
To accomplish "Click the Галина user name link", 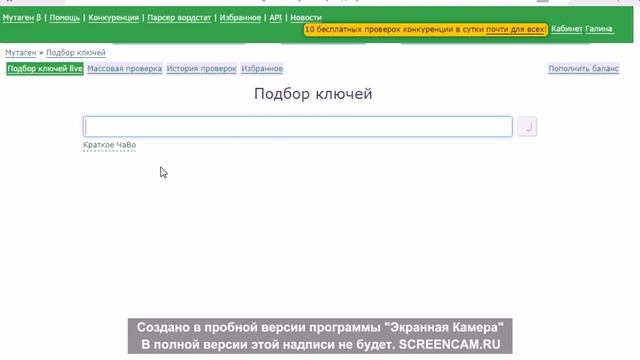I will 599,29.
